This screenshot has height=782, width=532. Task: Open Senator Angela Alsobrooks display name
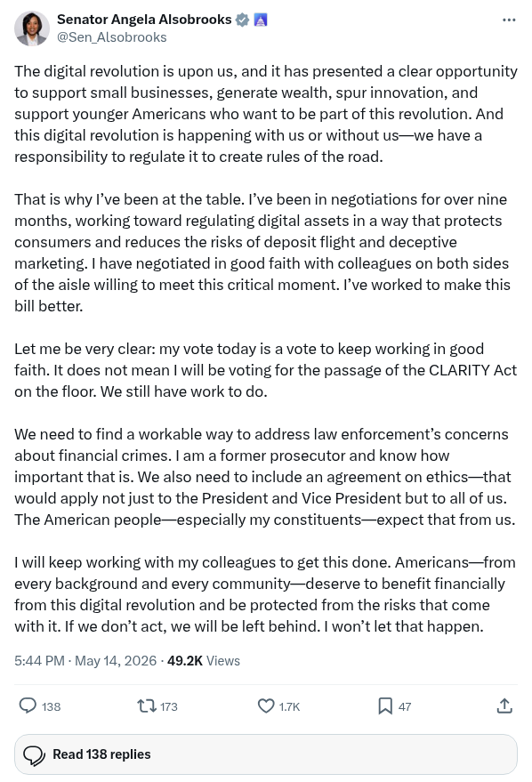pos(144,20)
